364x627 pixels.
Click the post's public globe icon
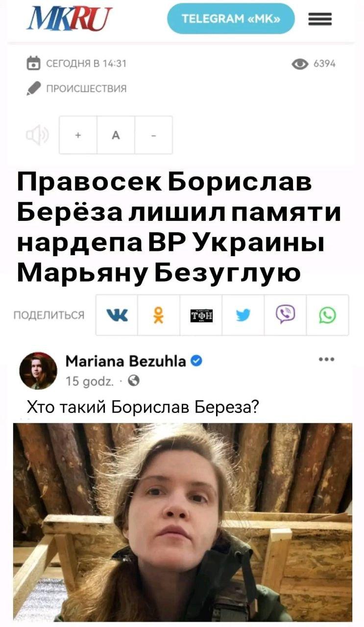coord(134,380)
